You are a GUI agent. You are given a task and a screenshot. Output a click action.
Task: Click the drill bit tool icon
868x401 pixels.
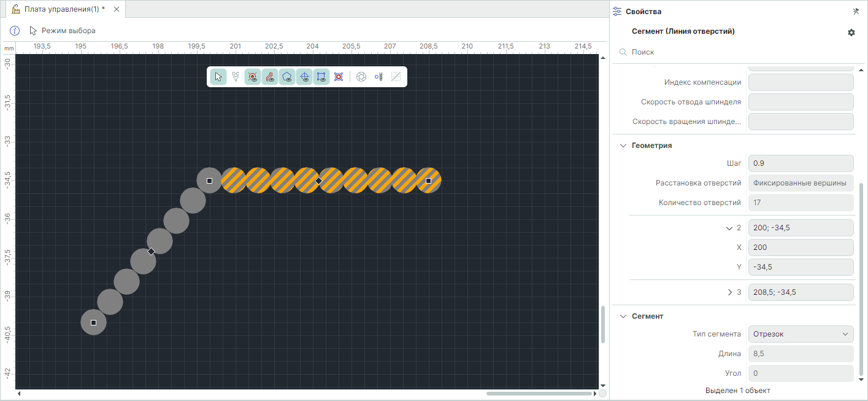378,77
